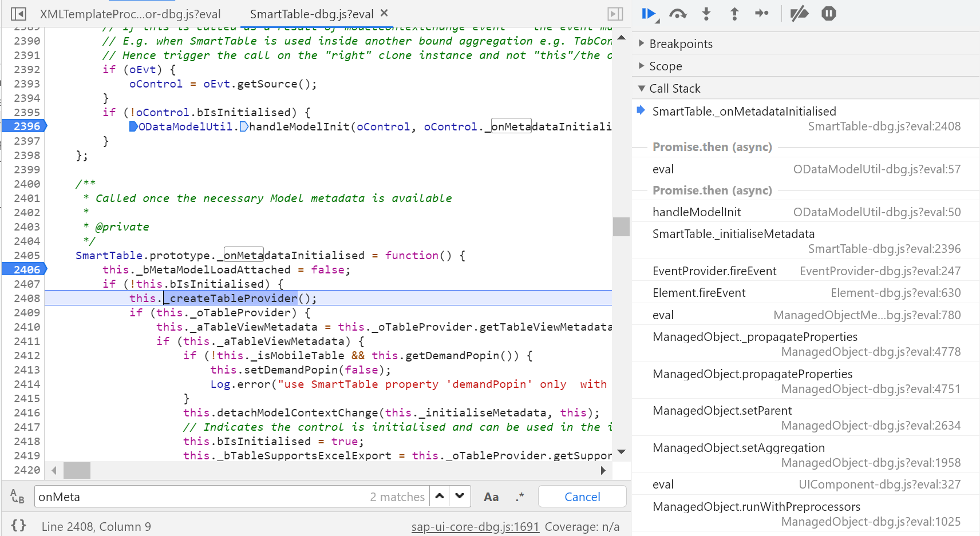Hide the debugger sidebar
The image size is (980, 536).
615,14
